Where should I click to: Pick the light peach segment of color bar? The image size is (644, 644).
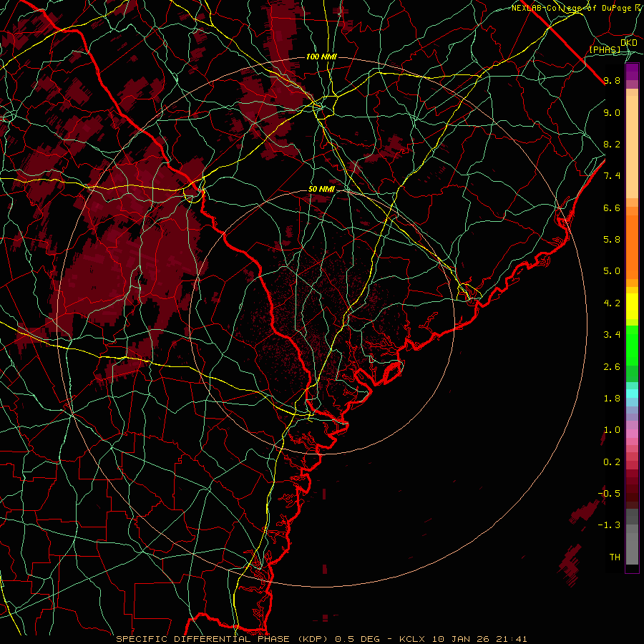632,147
